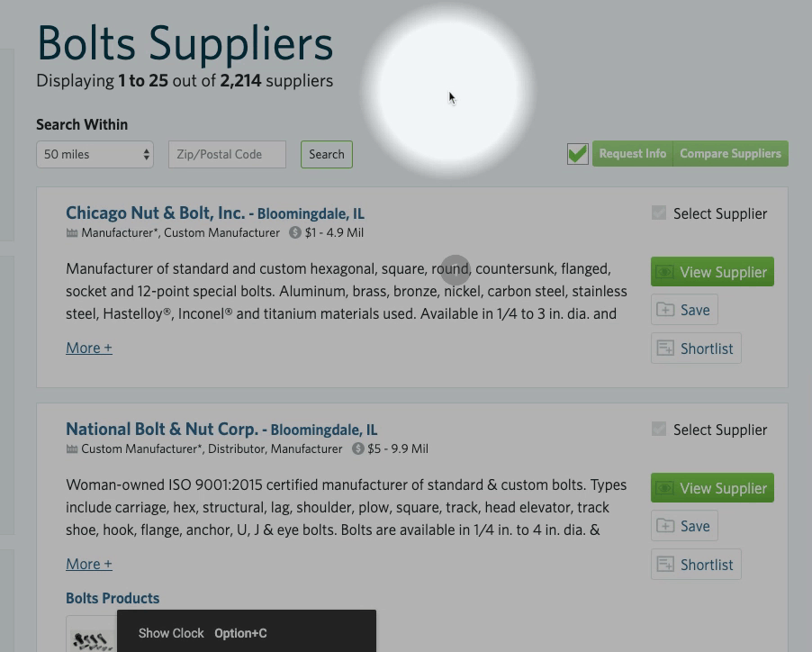Toggle the green select-all suppliers checkbox
812x652 pixels.
coord(578,154)
